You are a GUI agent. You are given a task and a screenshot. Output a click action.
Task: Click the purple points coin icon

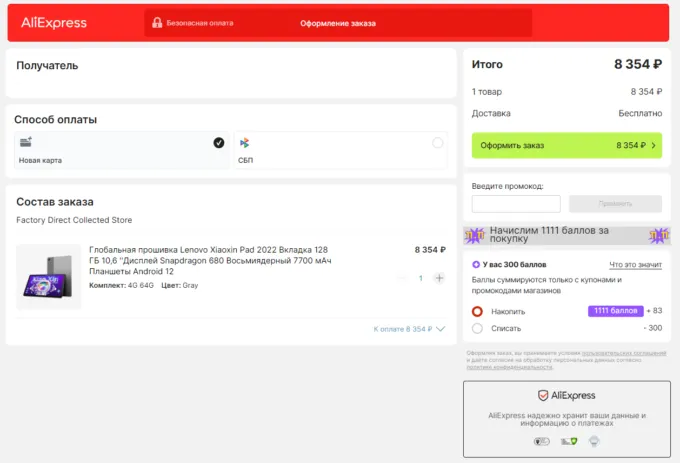click(475, 264)
